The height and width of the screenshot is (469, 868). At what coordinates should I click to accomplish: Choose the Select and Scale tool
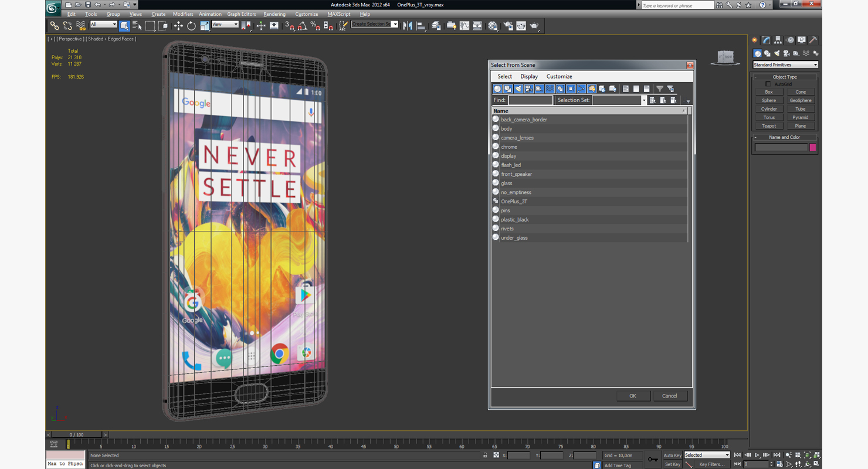tap(204, 26)
